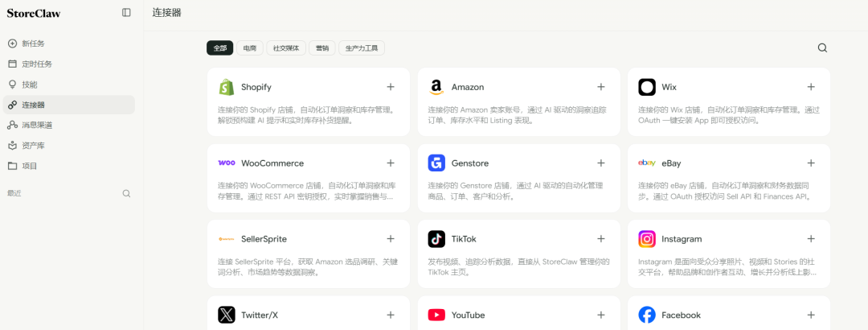Click the Twitter/X logo icon
The image size is (868, 330).
pyautogui.click(x=227, y=315)
